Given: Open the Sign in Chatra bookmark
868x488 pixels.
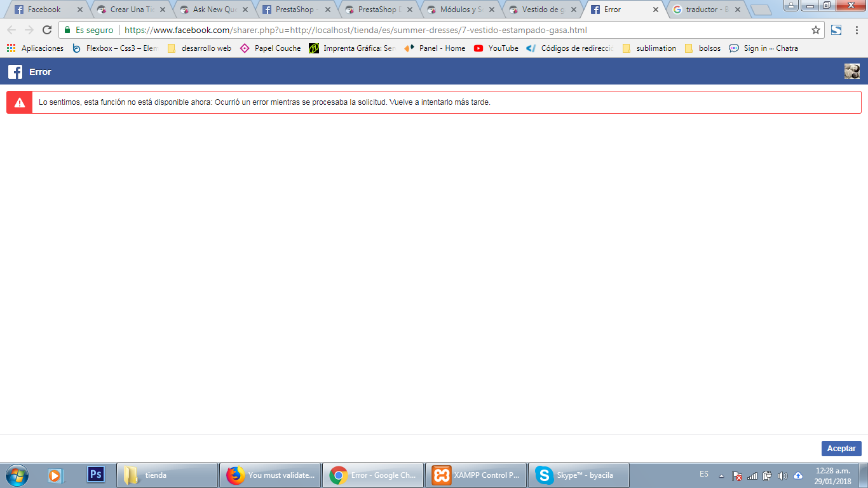Looking at the screenshot, I should click(x=763, y=48).
